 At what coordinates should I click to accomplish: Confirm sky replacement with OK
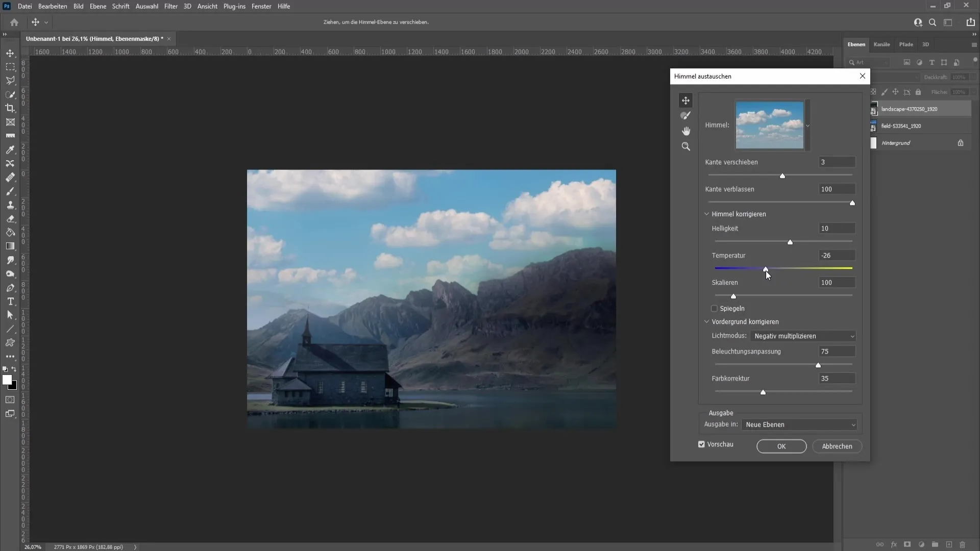tap(781, 446)
